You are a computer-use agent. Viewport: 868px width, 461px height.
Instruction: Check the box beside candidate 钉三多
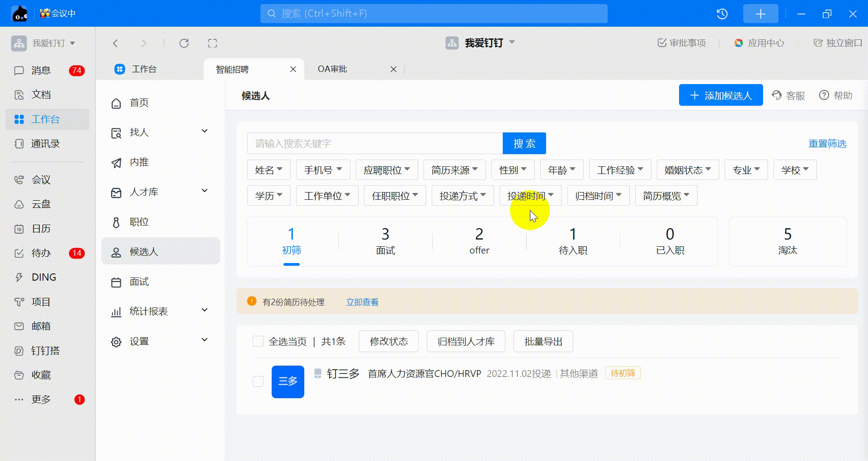pos(258,381)
